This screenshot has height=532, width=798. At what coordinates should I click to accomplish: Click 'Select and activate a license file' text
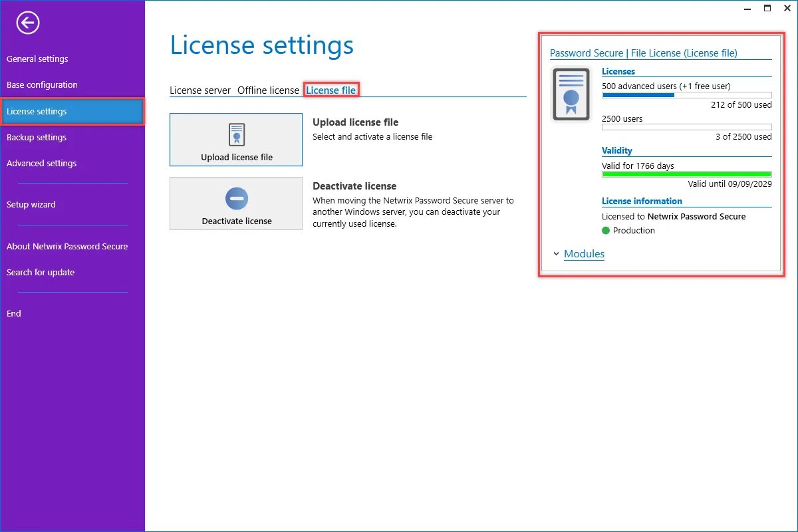tap(372, 137)
